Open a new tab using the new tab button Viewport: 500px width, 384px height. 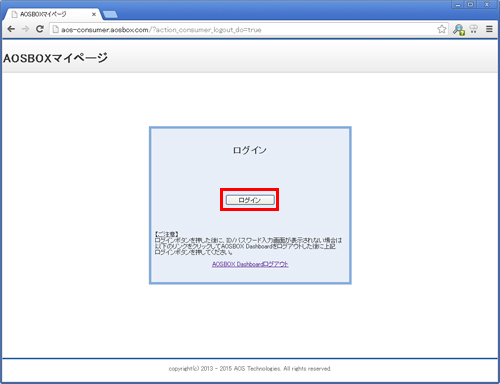pyautogui.click(x=110, y=15)
